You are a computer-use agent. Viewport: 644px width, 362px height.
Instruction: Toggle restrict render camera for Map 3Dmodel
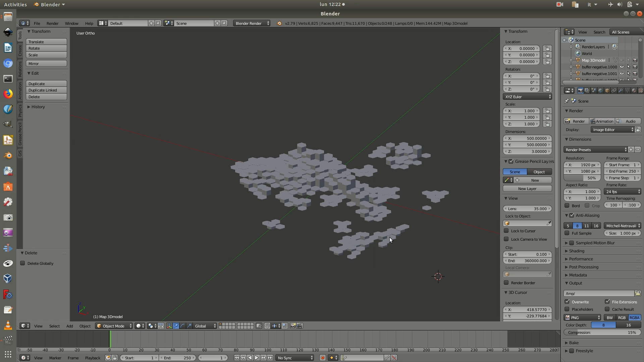pyautogui.click(x=635, y=60)
